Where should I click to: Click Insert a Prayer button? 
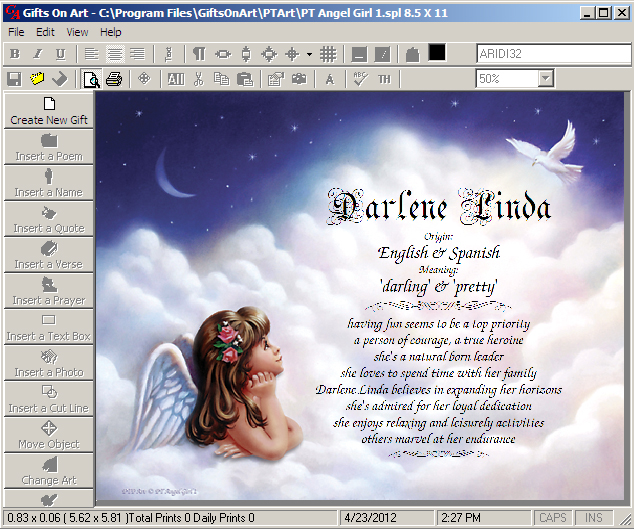tap(49, 291)
